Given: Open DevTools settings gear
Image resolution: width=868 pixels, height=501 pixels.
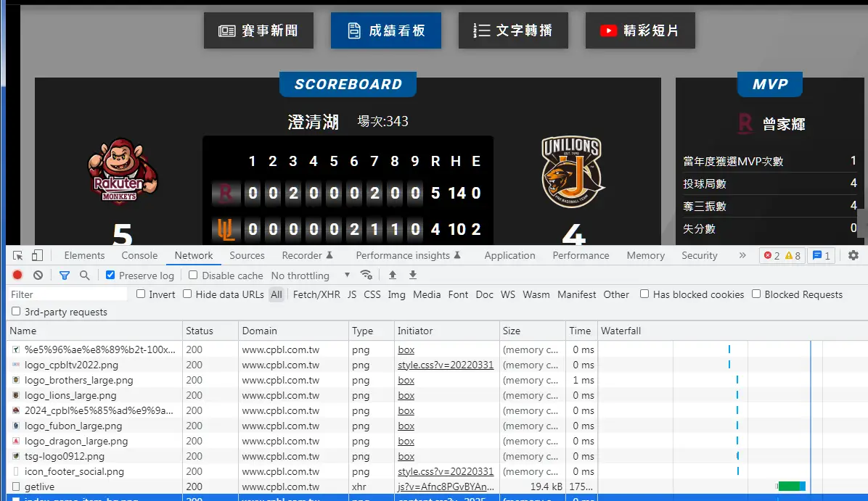Looking at the screenshot, I should point(853,256).
